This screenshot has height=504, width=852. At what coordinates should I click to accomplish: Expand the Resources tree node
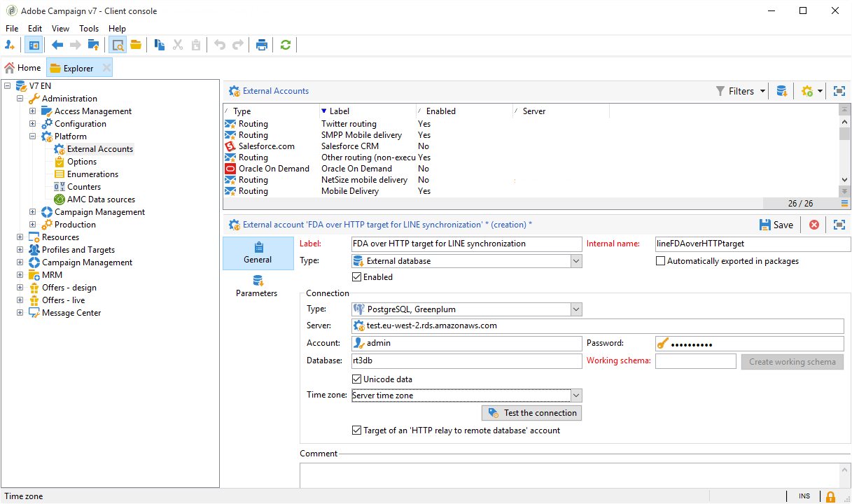pyautogui.click(x=20, y=237)
